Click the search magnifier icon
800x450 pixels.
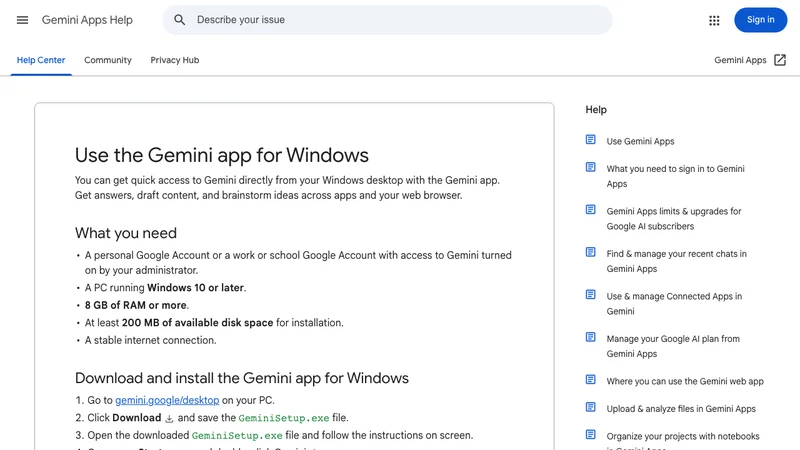[179, 20]
